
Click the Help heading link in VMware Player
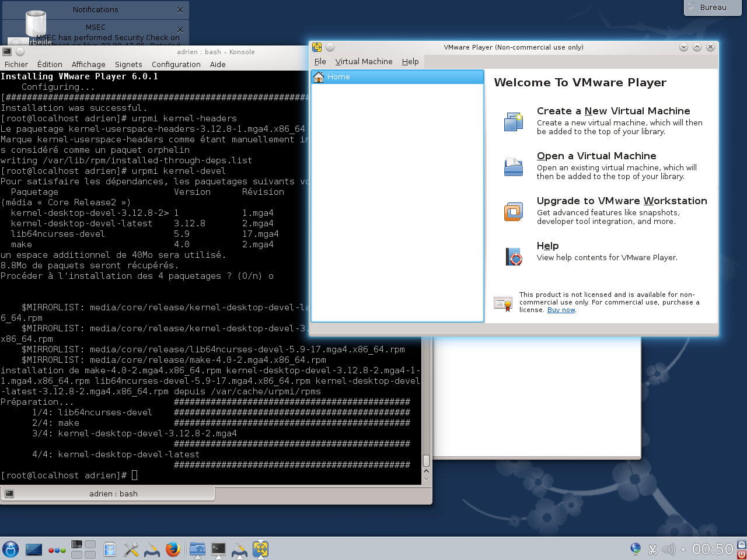tap(547, 246)
